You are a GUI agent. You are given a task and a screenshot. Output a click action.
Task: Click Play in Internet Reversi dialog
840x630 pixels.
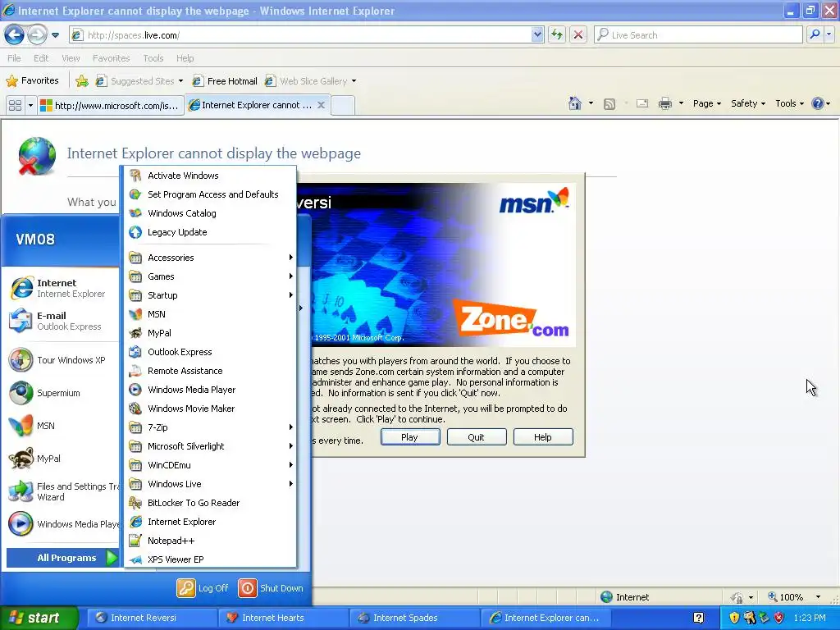pyautogui.click(x=410, y=437)
